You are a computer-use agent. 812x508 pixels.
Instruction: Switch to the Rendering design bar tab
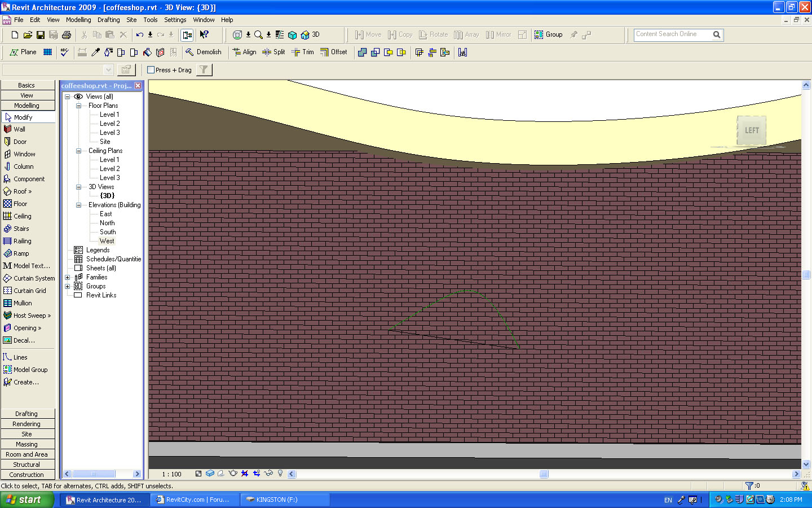(x=27, y=424)
